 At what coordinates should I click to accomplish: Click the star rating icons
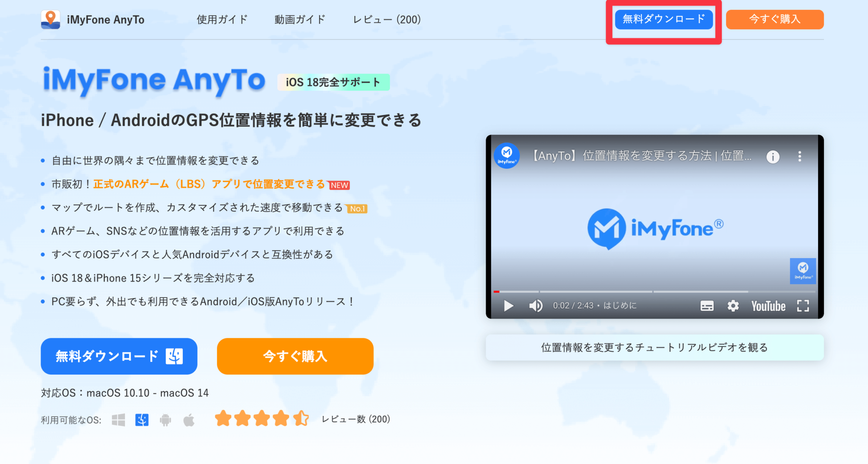click(262, 419)
